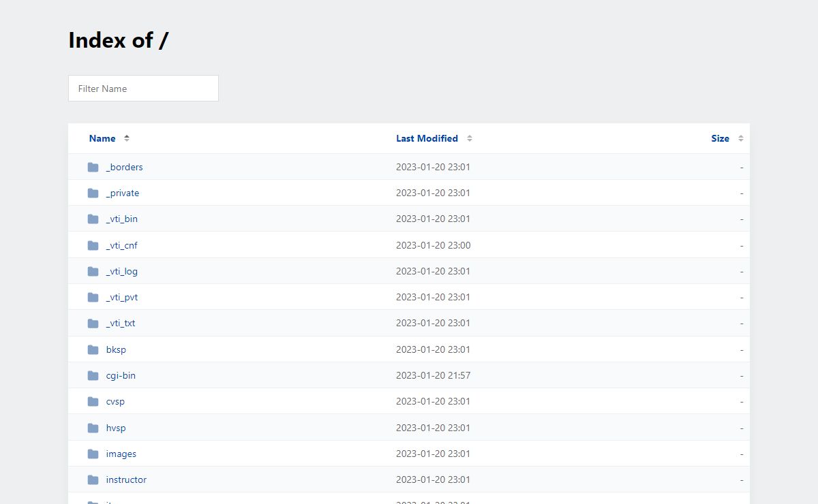Click hvsp row date '2023-01-20 23:01'

click(434, 428)
